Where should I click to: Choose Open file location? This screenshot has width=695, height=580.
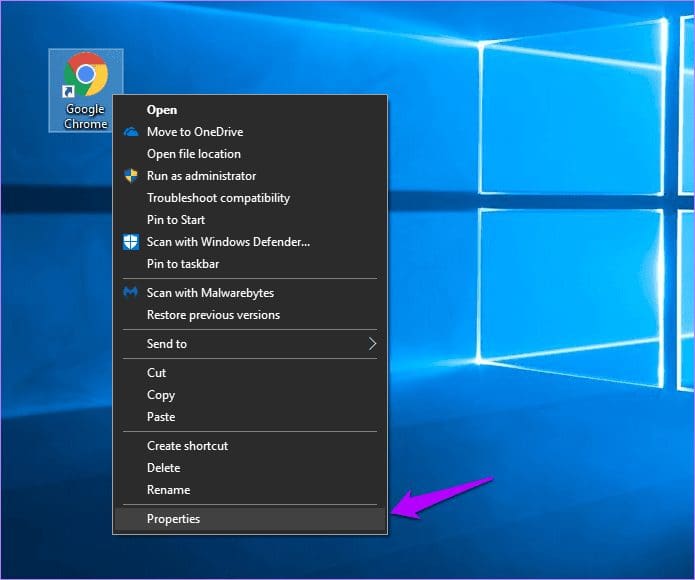[x=250, y=154]
